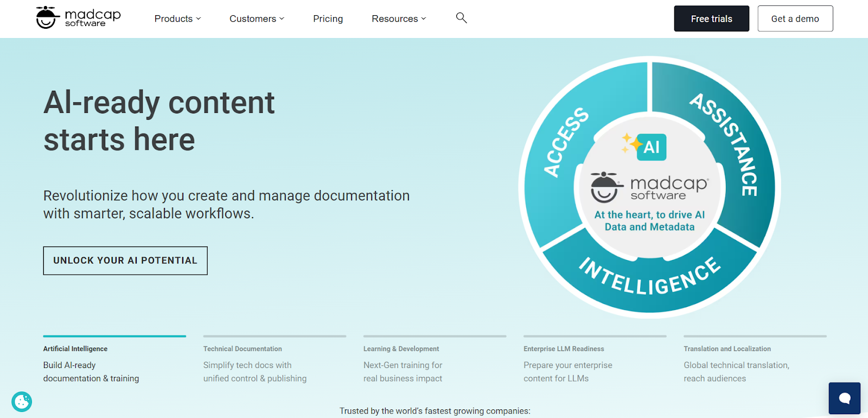The height and width of the screenshot is (418, 868).
Task: Click 'Revolutionize how you create' paragraph text
Action: click(226, 204)
